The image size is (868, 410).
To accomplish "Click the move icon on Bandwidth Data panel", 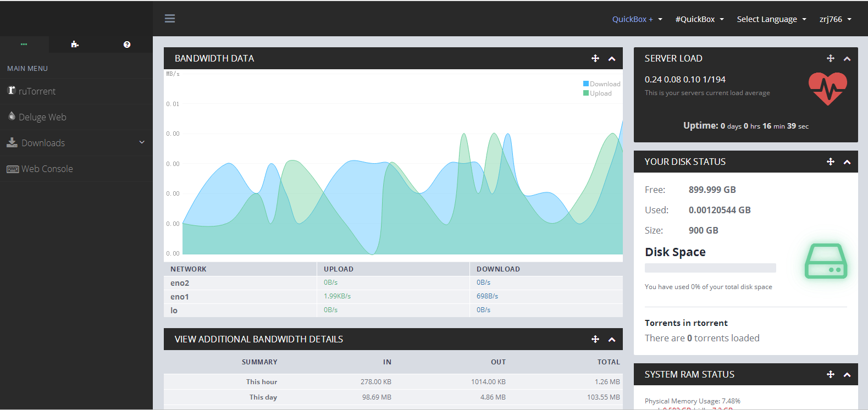I will (x=595, y=58).
